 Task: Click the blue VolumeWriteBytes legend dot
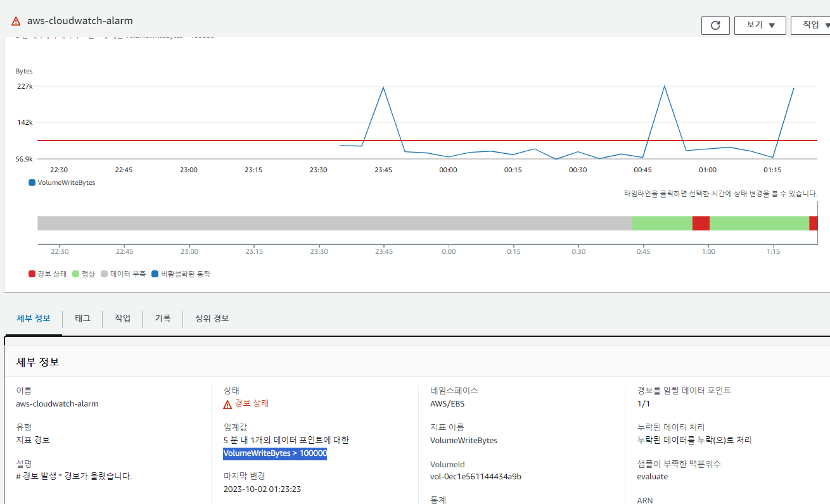pyautogui.click(x=32, y=182)
